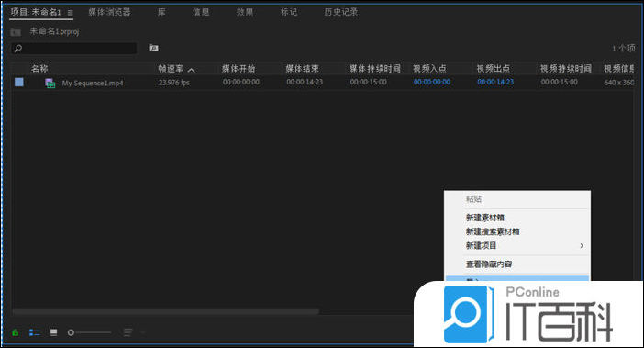Viewport: 644px width, 348px height.
Task: Toggle the green project lock icon
Action: [16, 332]
